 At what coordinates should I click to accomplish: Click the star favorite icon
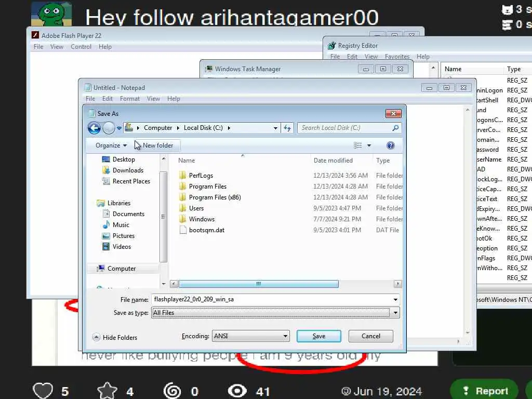[x=107, y=391]
